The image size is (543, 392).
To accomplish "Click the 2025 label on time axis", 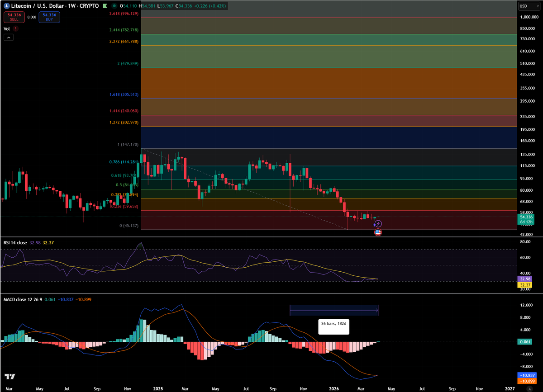I will click(158, 388).
